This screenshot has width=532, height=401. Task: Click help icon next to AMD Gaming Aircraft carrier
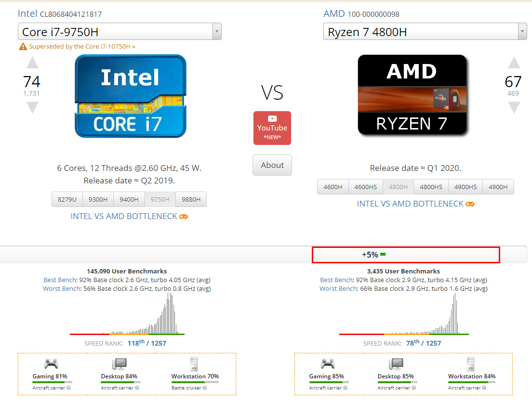(346, 388)
